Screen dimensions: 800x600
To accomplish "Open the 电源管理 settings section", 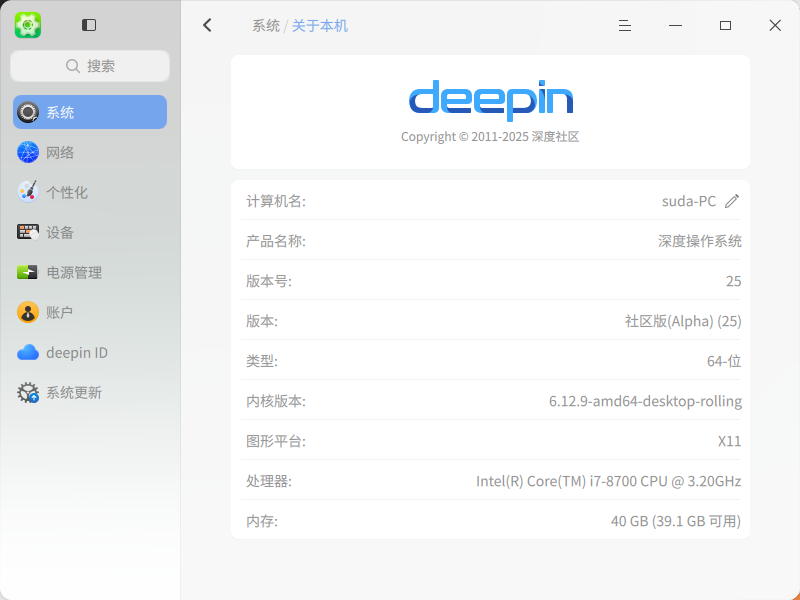I will click(90, 272).
